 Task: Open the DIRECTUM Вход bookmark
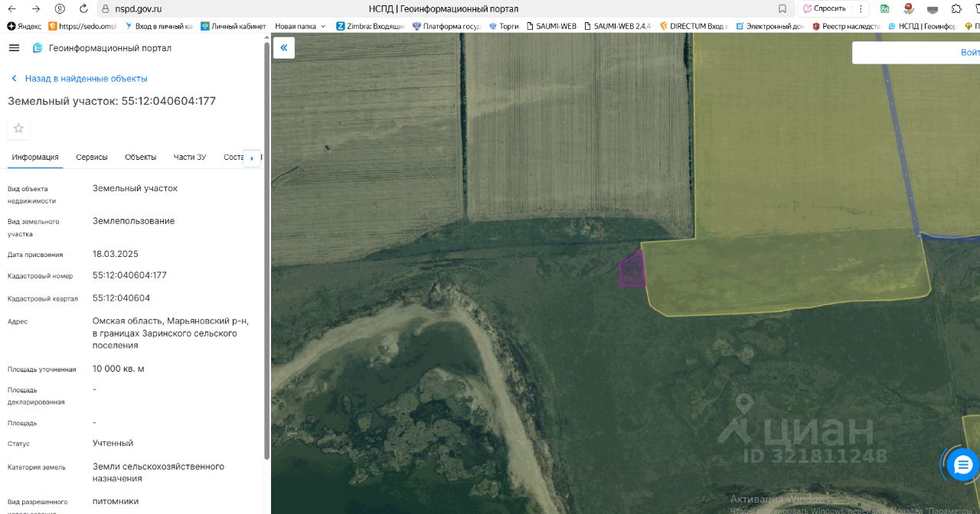pyautogui.click(x=694, y=26)
